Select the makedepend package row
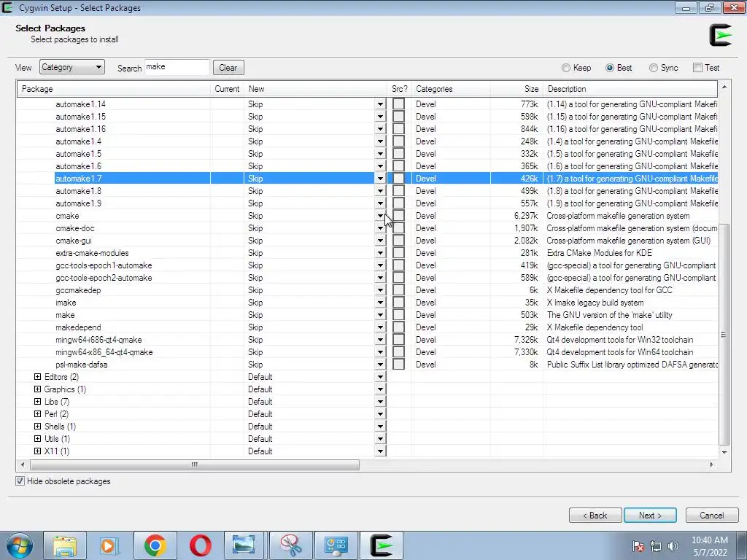This screenshot has width=747, height=560. point(367,327)
